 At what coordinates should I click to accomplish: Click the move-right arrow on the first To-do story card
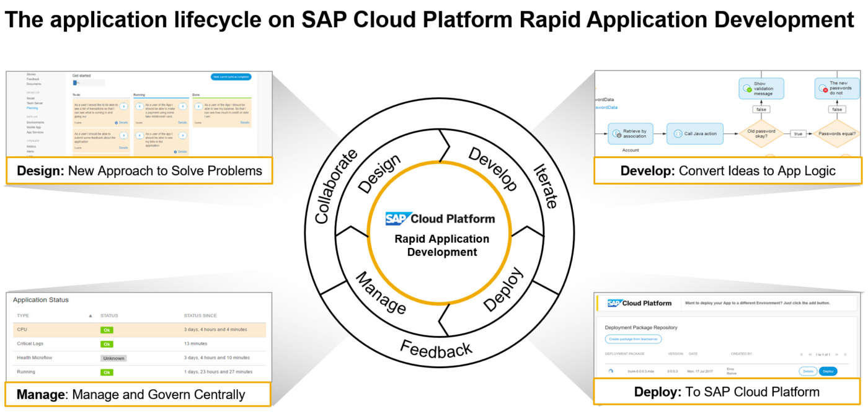124,107
